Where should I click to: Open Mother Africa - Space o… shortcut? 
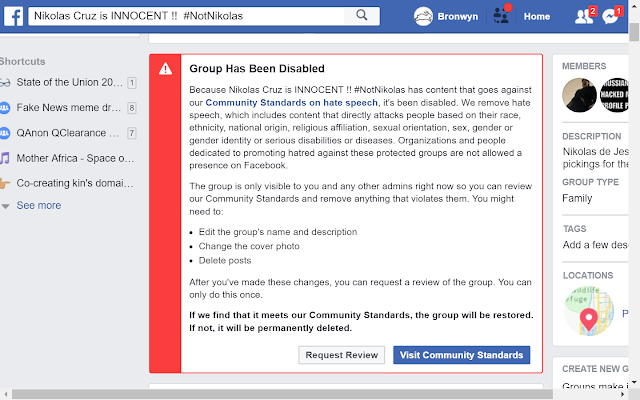tap(75, 158)
